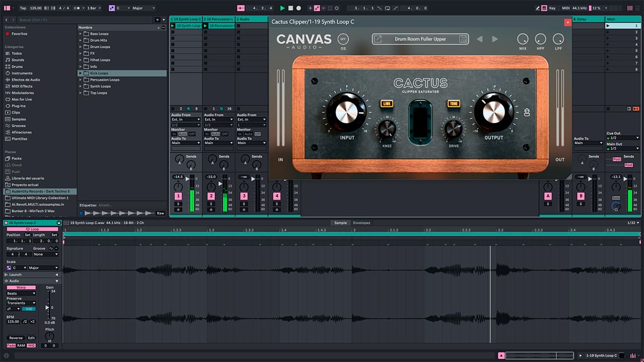644x362 pixels.
Task: Start playback with the transport Play button
Action: tap(282, 8)
